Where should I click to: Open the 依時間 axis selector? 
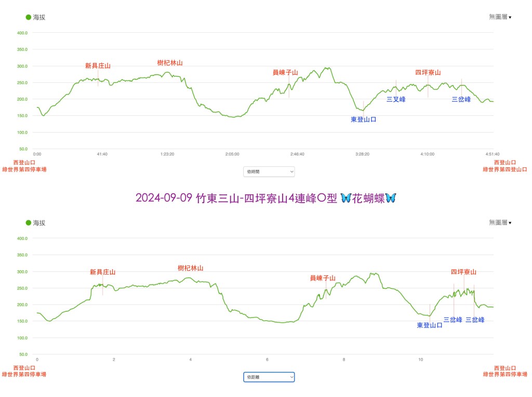point(269,171)
